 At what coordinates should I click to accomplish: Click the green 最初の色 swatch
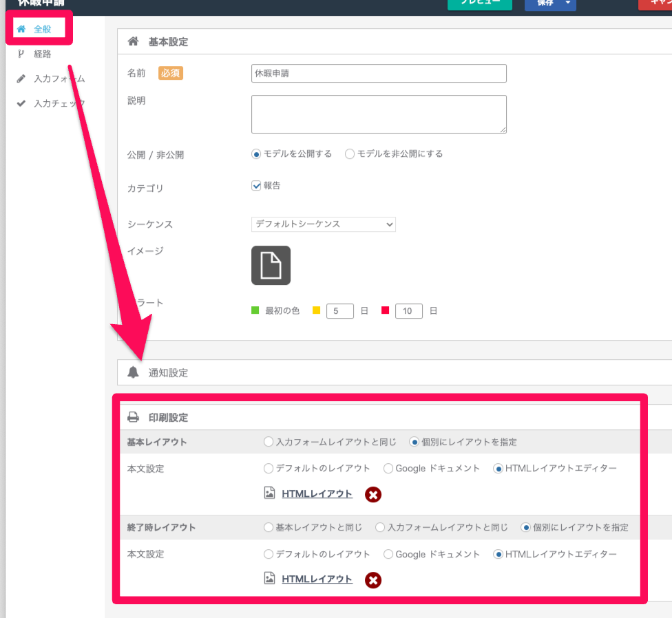255,310
